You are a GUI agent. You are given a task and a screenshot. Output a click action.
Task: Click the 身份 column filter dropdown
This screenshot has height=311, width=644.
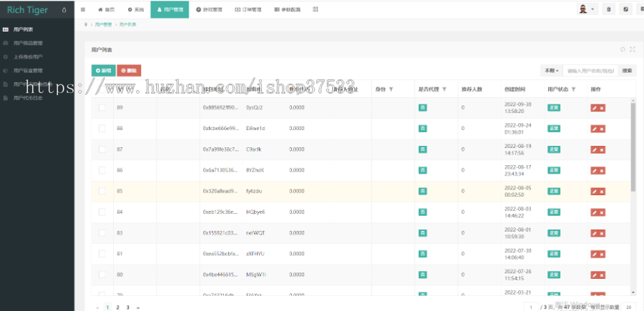click(x=391, y=89)
